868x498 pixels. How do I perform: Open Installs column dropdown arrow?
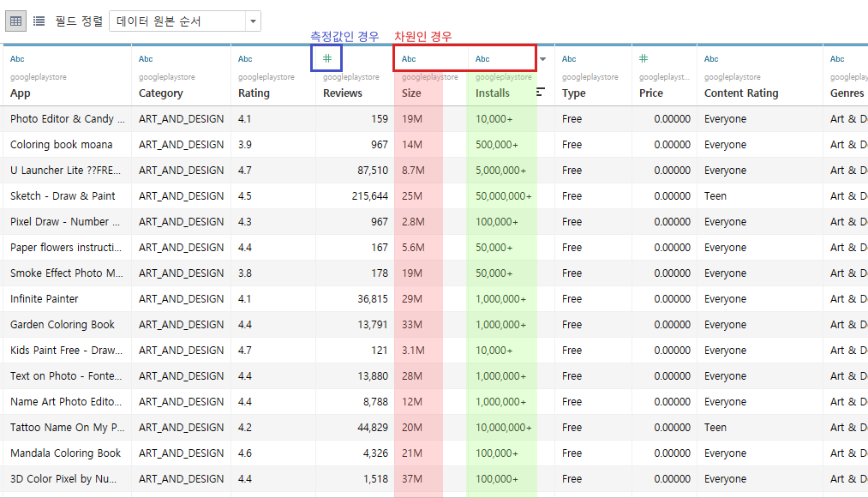pyautogui.click(x=543, y=59)
